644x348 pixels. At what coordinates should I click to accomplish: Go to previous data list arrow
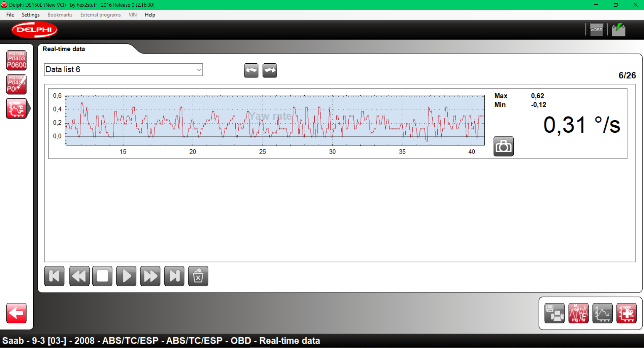251,70
